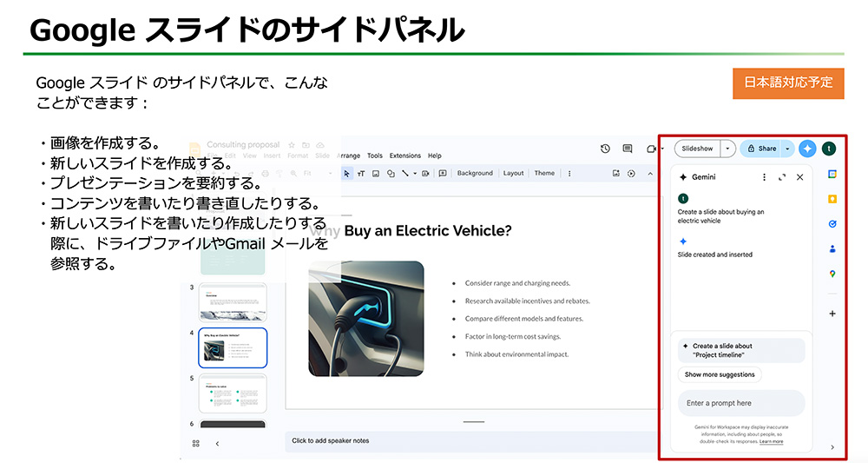
Task: Select slide 3 thumbnail in filmstrip
Action: [233, 302]
